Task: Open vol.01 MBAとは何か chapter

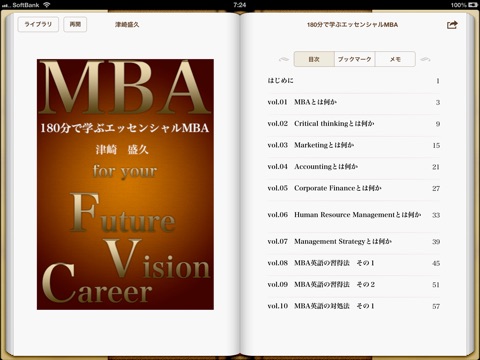Action: [x=354, y=102]
